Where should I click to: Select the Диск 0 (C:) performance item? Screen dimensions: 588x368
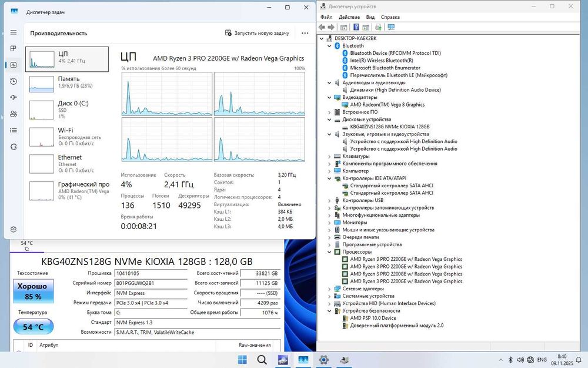(x=67, y=110)
